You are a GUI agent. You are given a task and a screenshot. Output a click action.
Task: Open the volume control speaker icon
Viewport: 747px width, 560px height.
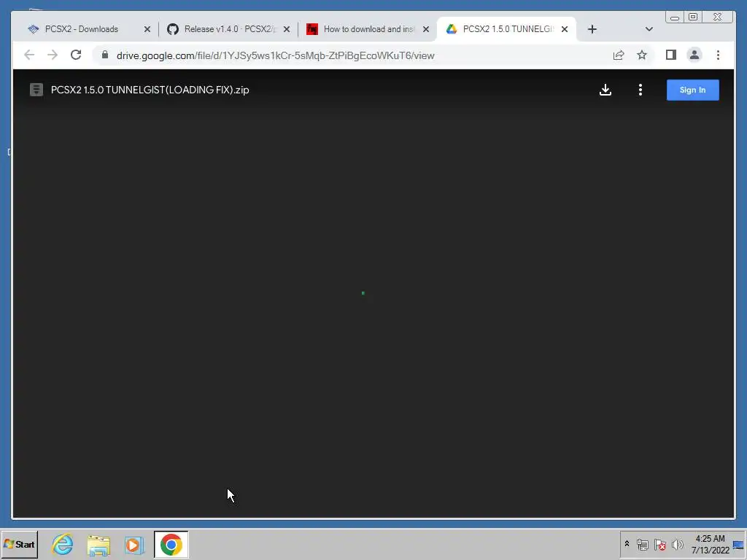(x=677, y=544)
